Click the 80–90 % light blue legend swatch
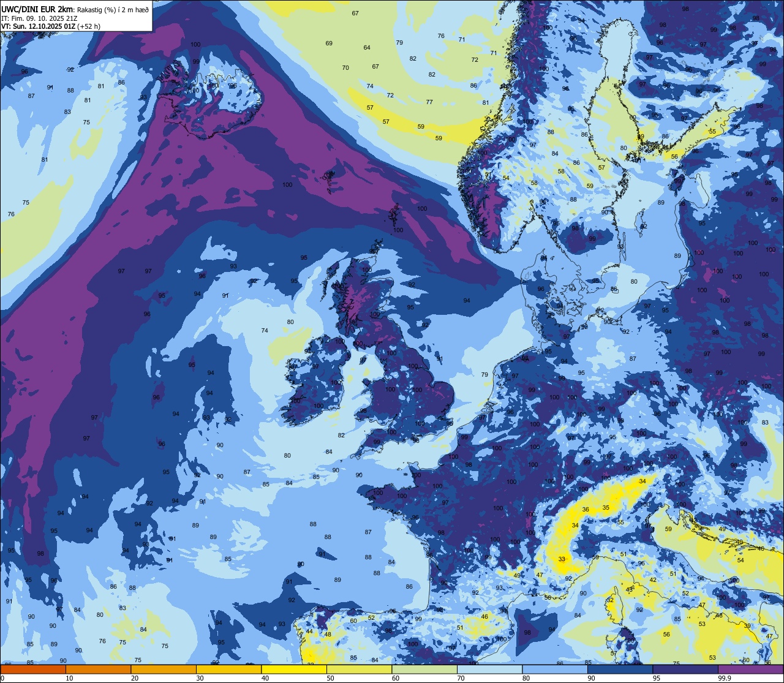 (x=555, y=670)
